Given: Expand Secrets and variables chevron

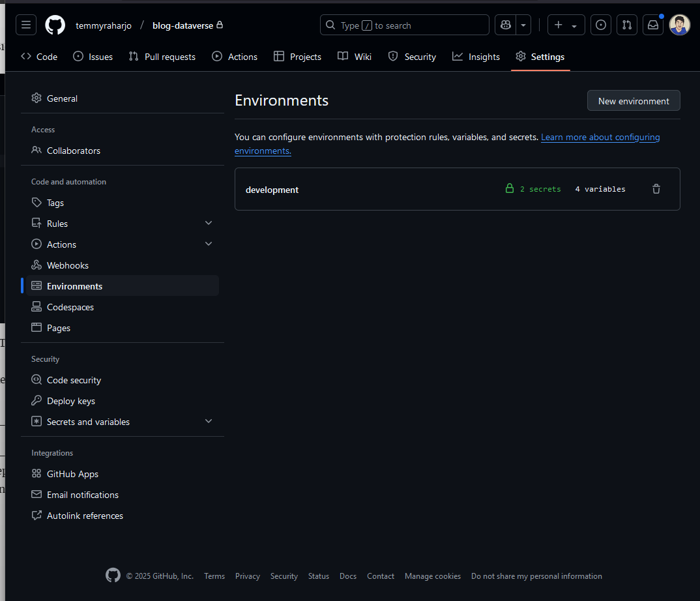Looking at the screenshot, I should [209, 421].
